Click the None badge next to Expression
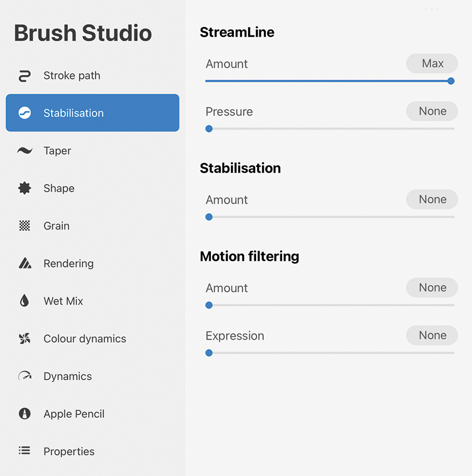The height and width of the screenshot is (476, 472). (x=432, y=335)
